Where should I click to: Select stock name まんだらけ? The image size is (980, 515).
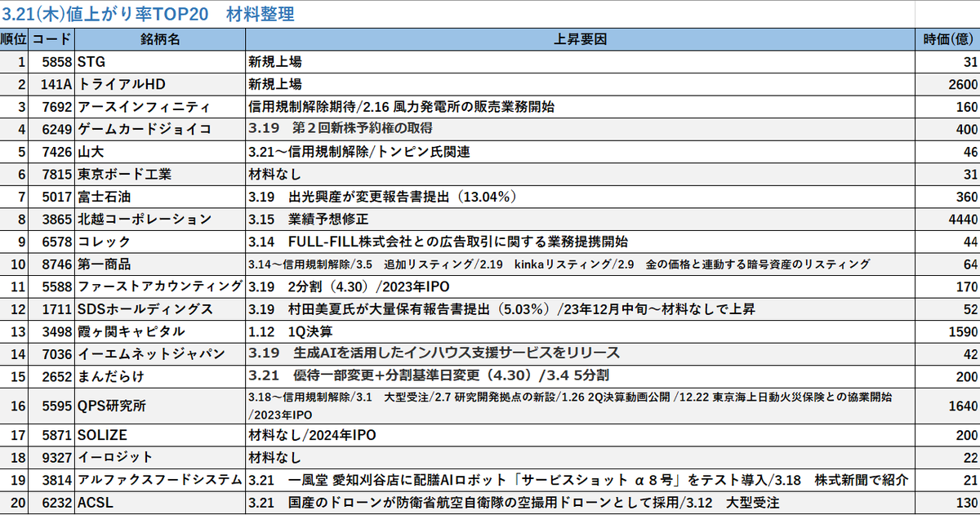click(x=160, y=375)
